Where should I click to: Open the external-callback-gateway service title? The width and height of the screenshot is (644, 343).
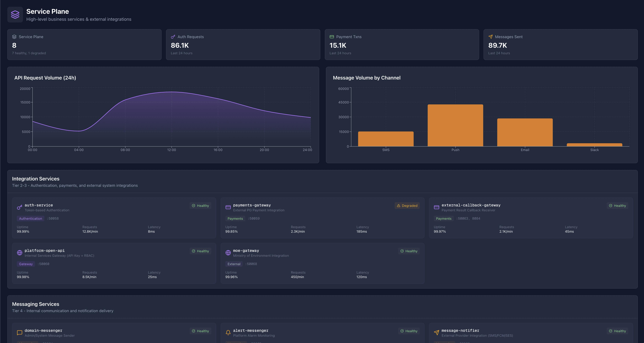pyautogui.click(x=471, y=205)
